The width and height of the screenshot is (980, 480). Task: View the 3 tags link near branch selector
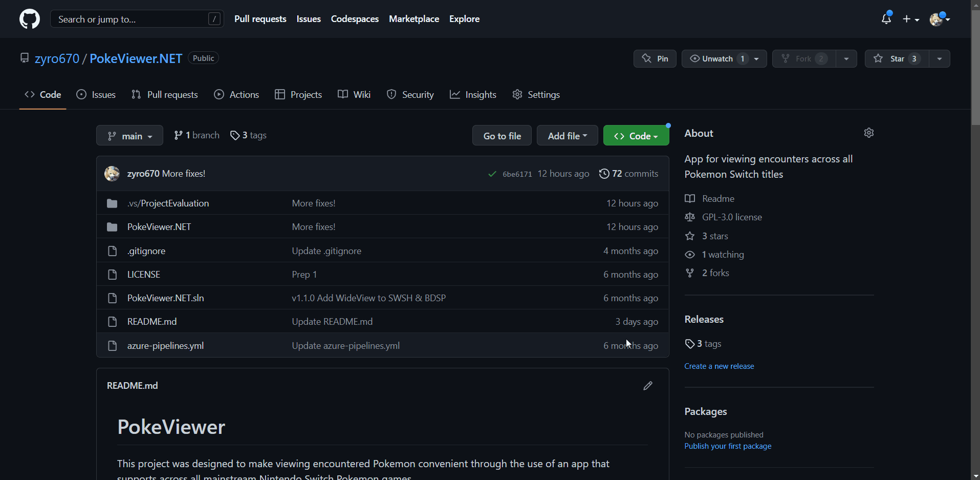coord(249,135)
